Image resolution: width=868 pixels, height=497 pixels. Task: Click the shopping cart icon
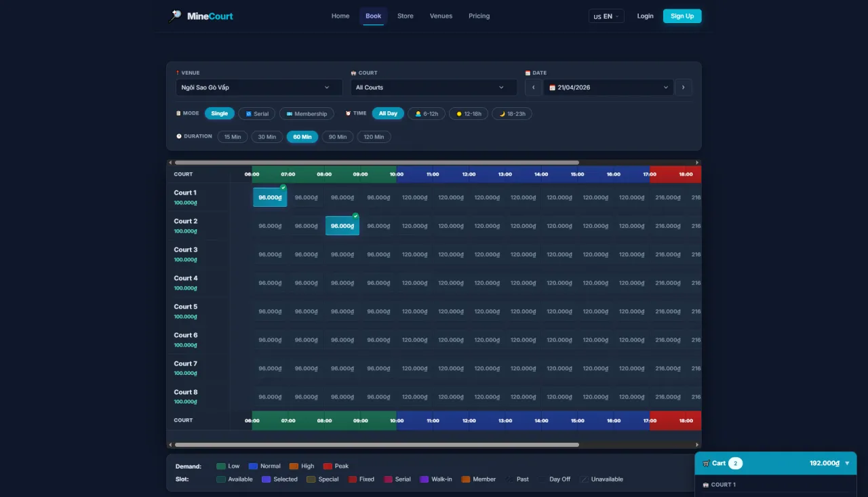coord(706,463)
